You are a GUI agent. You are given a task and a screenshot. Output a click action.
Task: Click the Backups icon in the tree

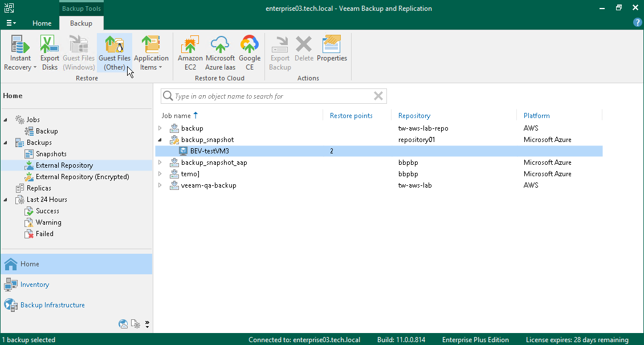coord(20,143)
